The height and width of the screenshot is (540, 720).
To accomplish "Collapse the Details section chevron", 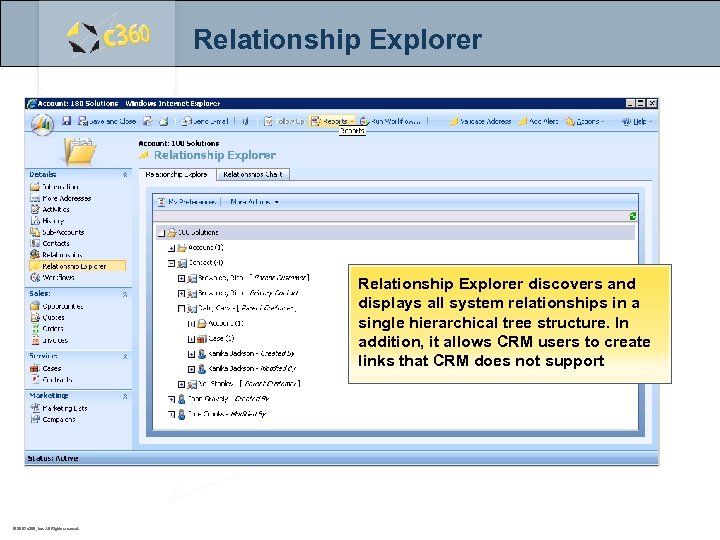I will [x=125, y=174].
